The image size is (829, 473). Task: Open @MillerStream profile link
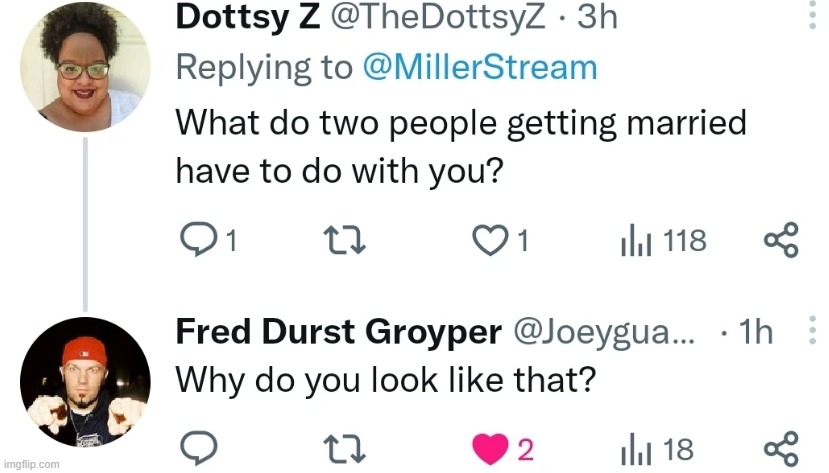click(x=480, y=68)
